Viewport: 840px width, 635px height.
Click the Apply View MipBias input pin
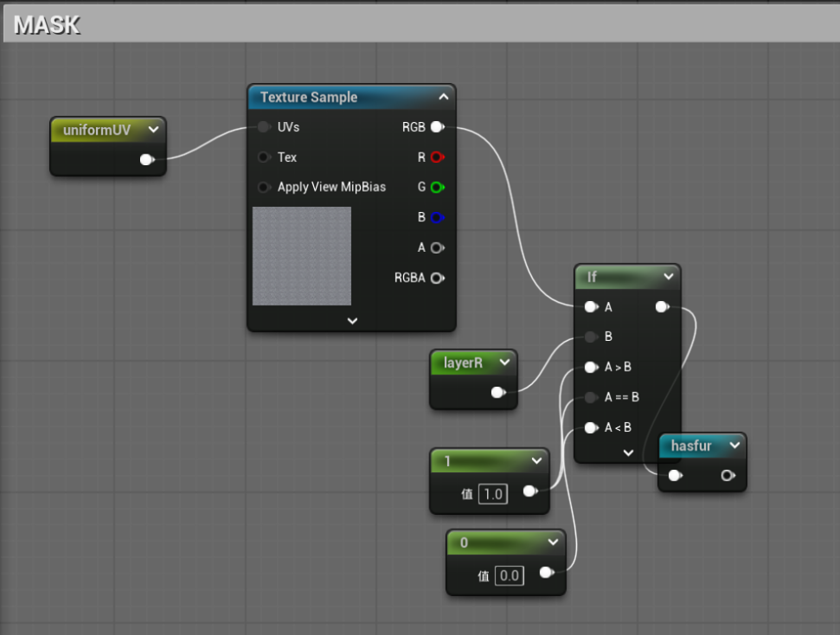[264, 187]
